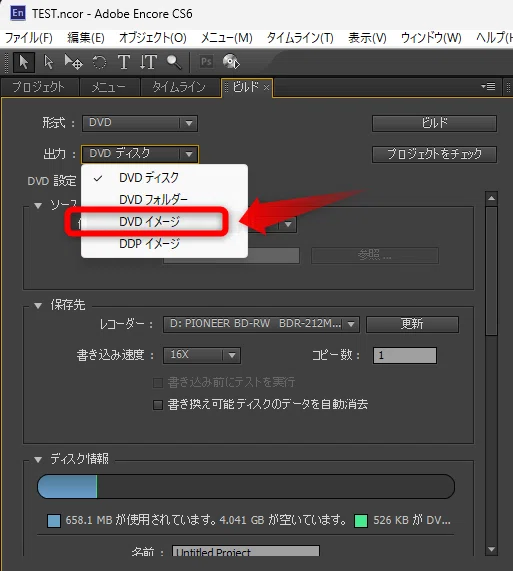Collapse the ディスク情報 section
The width and height of the screenshot is (513, 571).
tap(38, 460)
